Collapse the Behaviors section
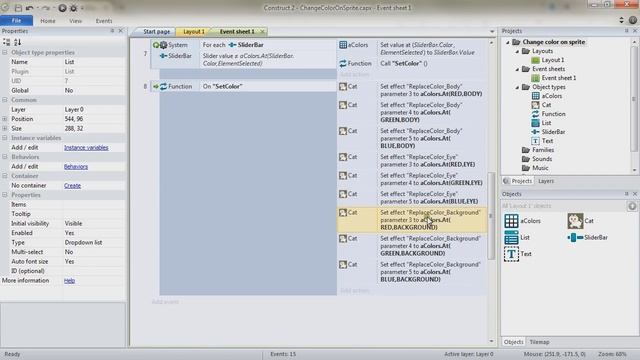 pyautogui.click(x=4, y=157)
